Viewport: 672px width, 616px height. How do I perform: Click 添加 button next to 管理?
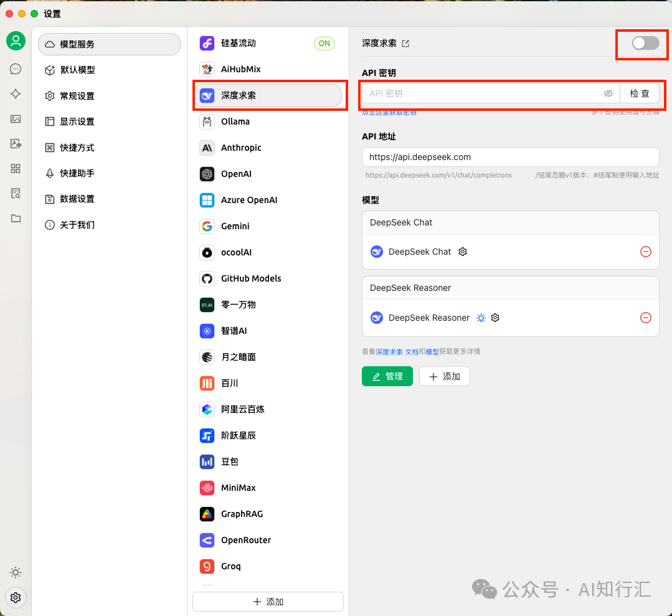click(445, 376)
